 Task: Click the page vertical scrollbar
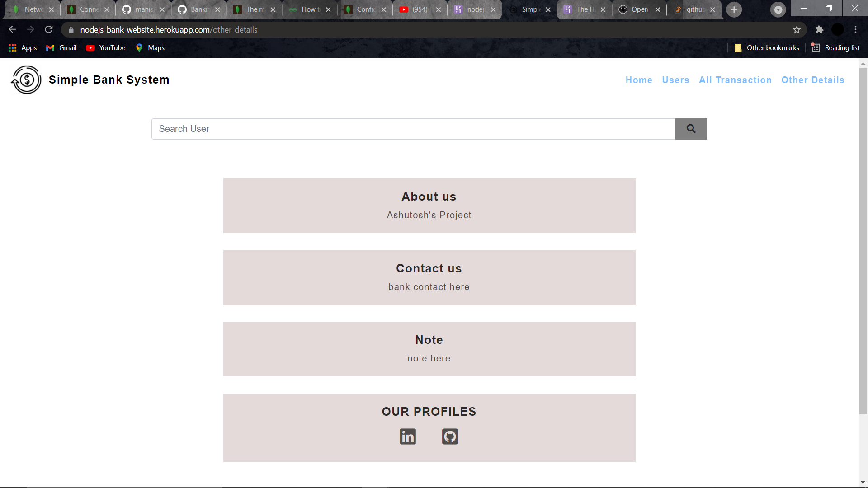click(863, 239)
